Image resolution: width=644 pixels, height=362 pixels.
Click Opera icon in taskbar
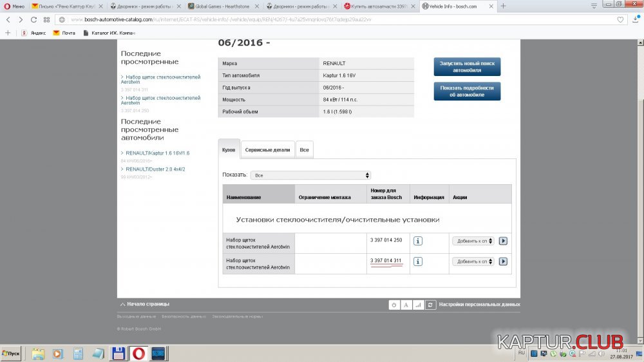(139, 354)
